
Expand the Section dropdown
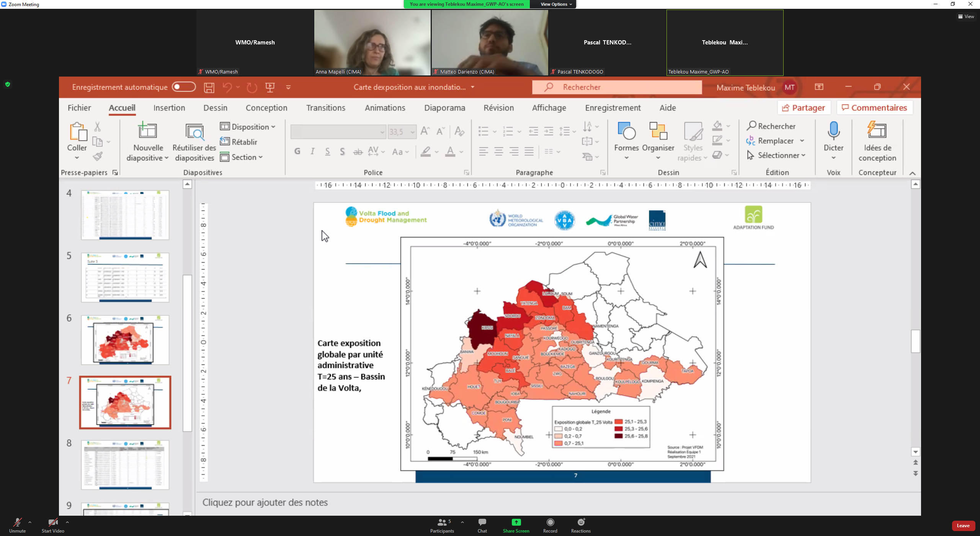point(242,157)
